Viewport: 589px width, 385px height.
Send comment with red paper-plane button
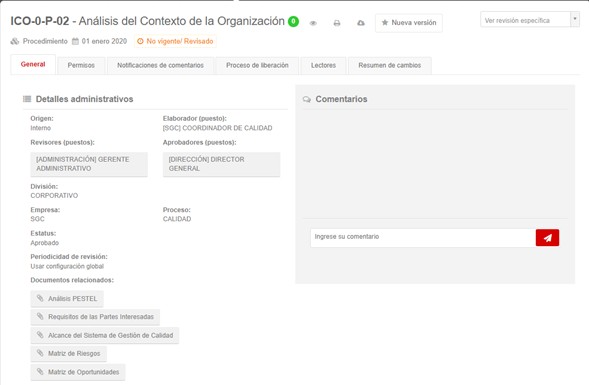coord(547,238)
